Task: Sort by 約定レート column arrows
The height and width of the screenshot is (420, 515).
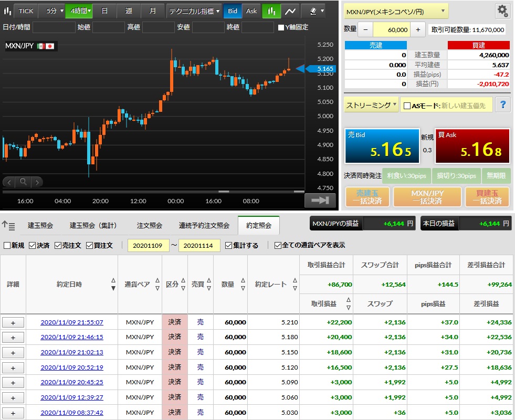Action: (x=295, y=285)
